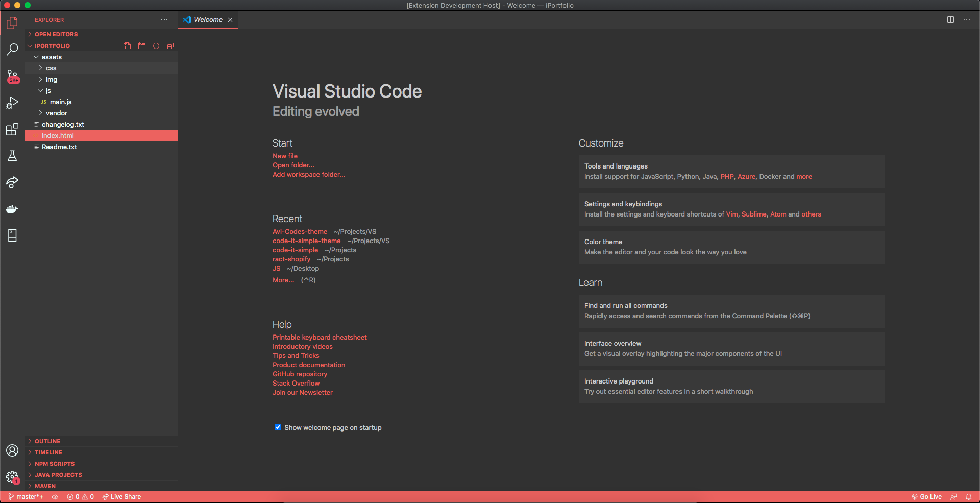Screen dimensions: 980x503
Task: Click Add workspace folder... link
Action: point(309,175)
